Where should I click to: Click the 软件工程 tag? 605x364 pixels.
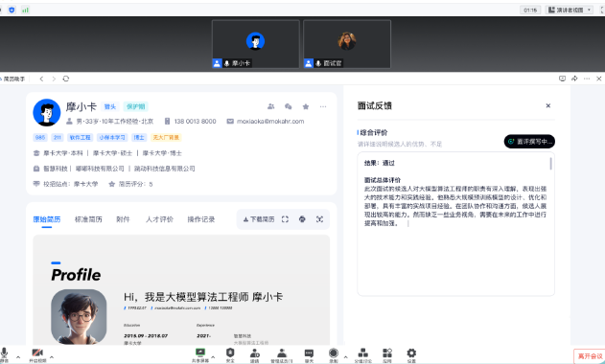pyautogui.click(x=80, y=137)
